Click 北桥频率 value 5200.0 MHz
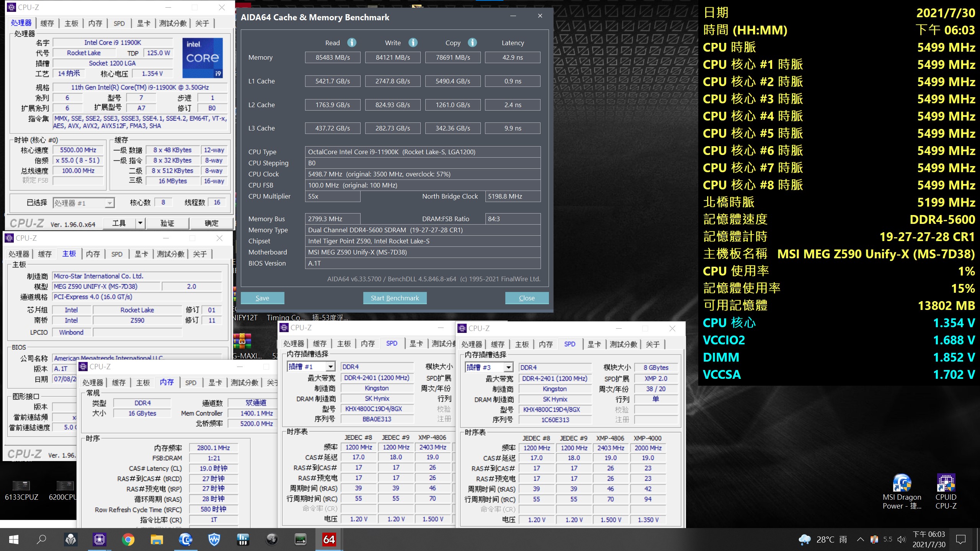The height and width of the screenshot is (551, 980). (x=252, y=424)
